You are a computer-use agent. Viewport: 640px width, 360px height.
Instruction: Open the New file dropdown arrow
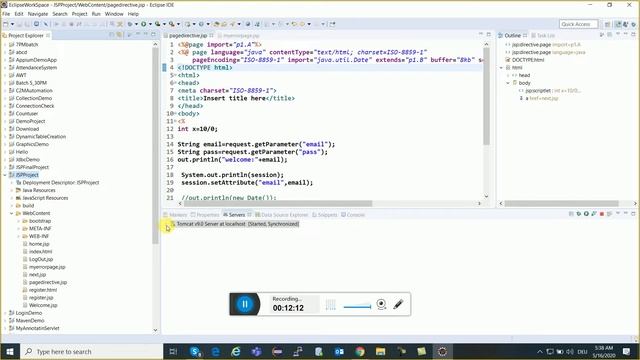point(12,24)
